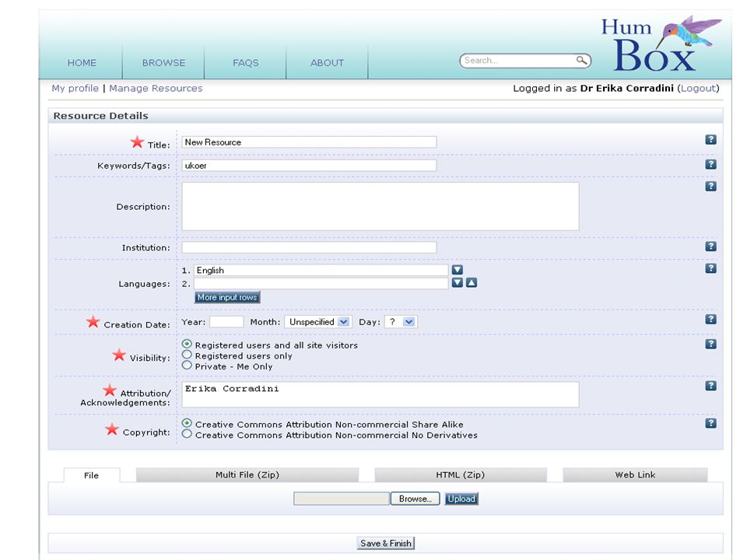The width and height of the screenshot is (747, 560).
Task: Click the empty second language field
Action: tap(321, 283)
